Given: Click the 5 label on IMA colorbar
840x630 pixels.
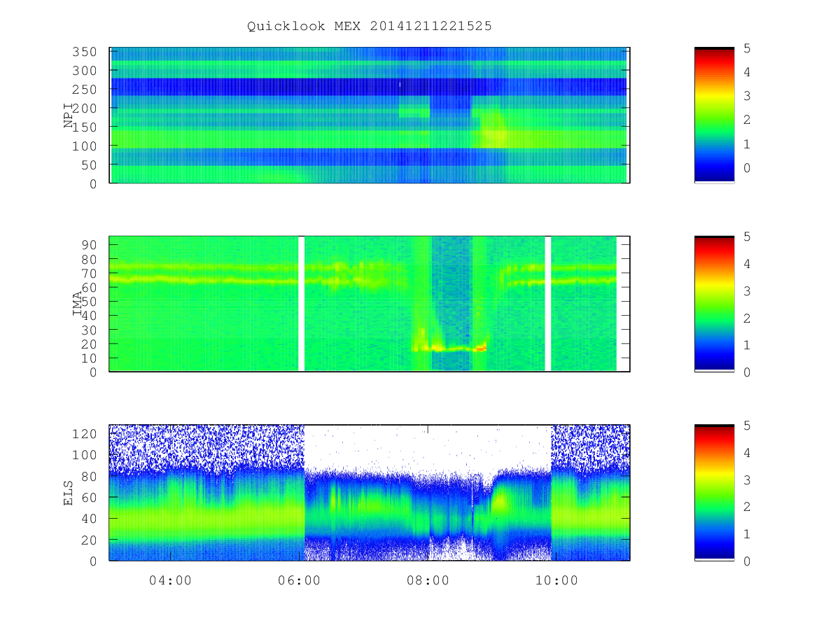Looking at the screenshot, I should [748, 237].
